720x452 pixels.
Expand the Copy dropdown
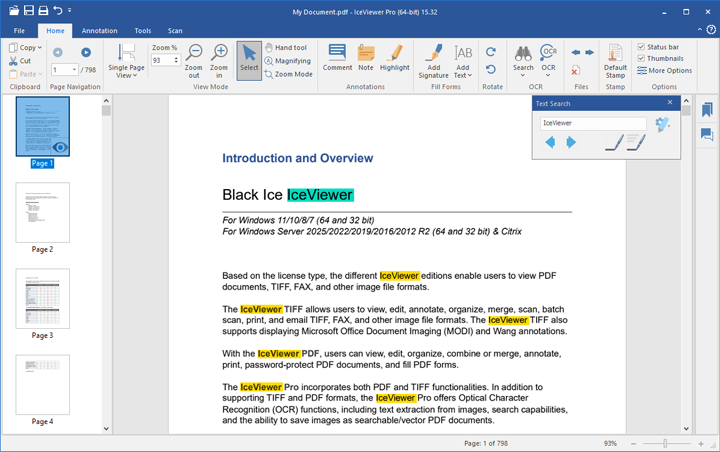coord(40,47)
